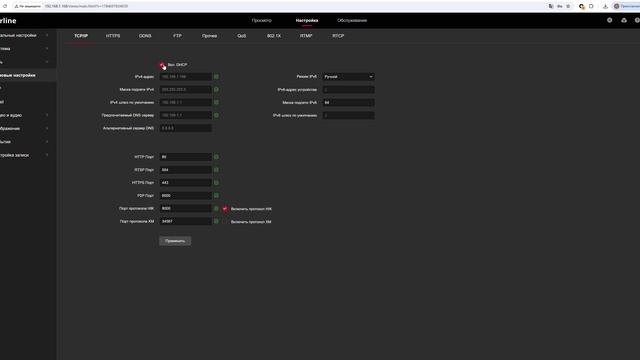The image size is (640, 360).
Task: Open the FTP tab
Action: pyautogui.click(x=177, y=36)
